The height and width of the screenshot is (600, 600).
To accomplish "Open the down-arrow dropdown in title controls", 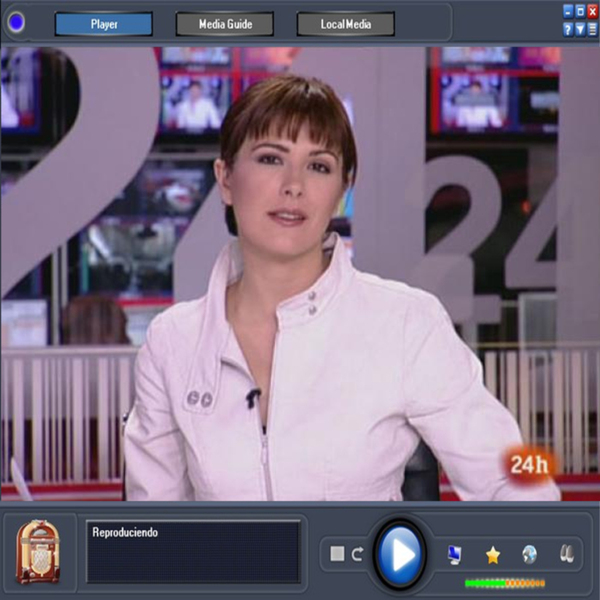I will 580,29.
